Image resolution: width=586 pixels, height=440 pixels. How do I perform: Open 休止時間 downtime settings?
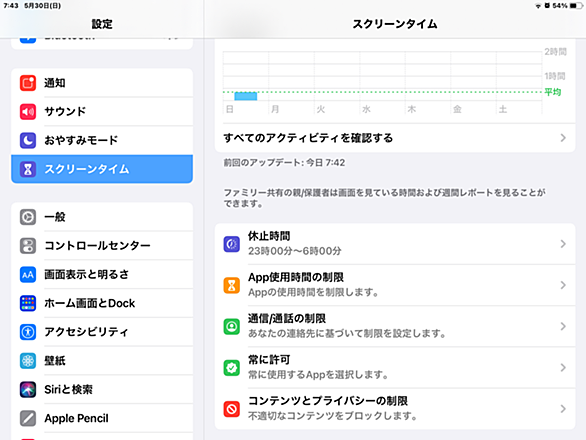pos(395,244)
